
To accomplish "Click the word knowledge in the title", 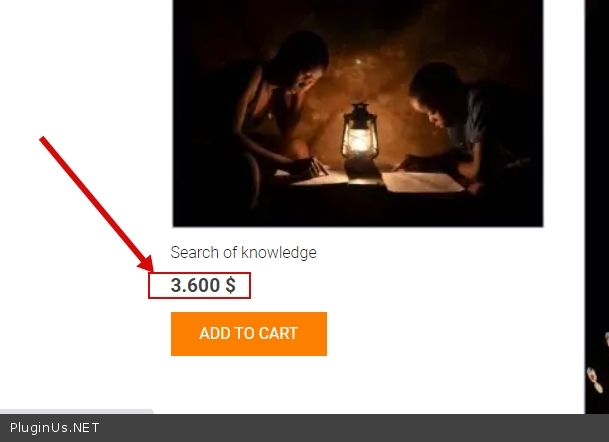I will click(x=279, y=252).
